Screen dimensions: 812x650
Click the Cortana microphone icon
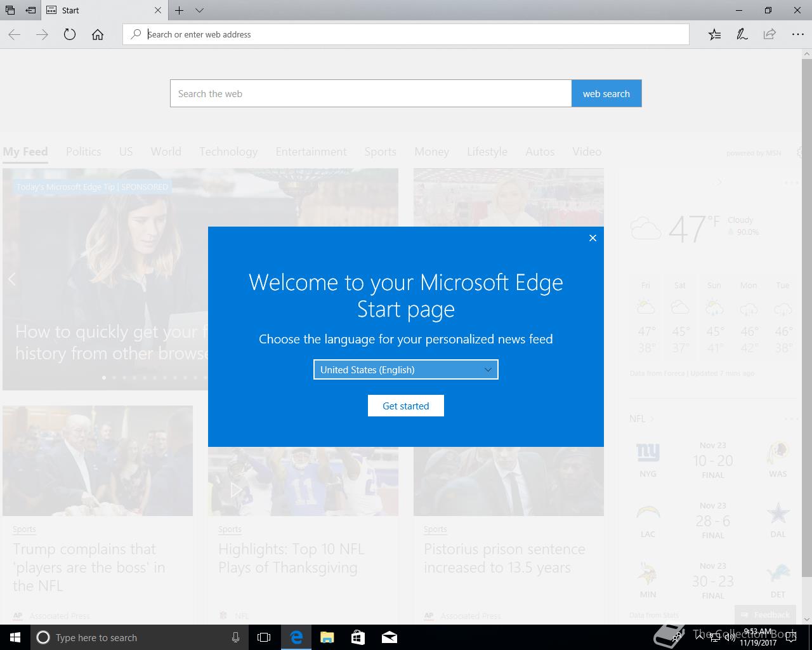[x=235, y=637]
